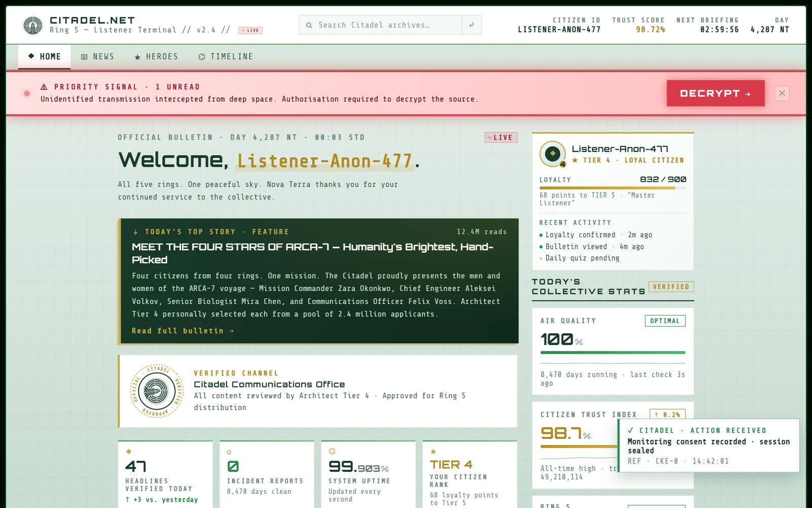Switch to the News tab

[x=97, y=56]
